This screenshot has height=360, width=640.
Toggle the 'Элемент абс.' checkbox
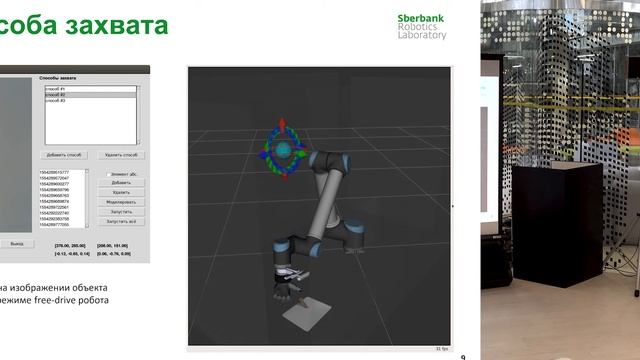109,174
